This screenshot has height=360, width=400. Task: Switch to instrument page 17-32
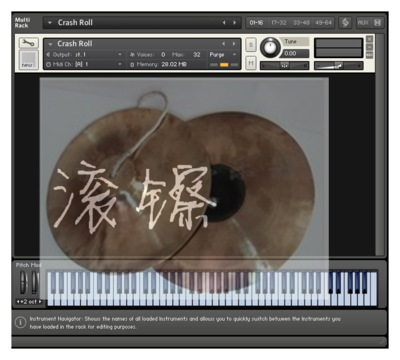pyautogui.click(x=279, y=23)
